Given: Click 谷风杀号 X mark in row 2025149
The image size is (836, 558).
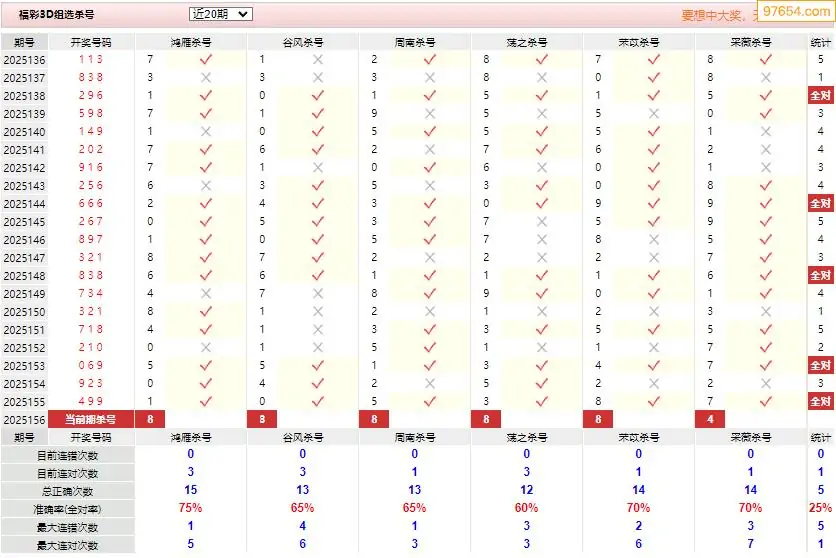Looking at the screenshot, I should coord(318,294).
